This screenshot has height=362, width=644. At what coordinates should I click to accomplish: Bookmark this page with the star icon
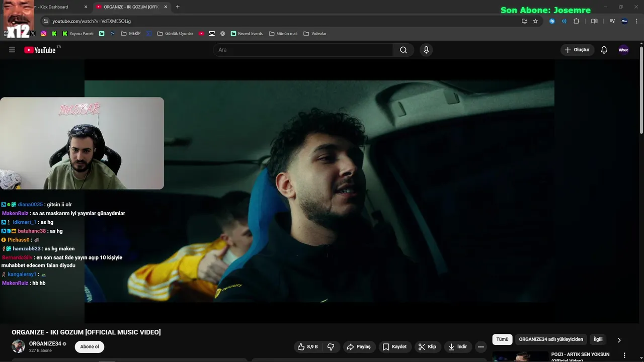pyautogui.click(x=535, y=21)
